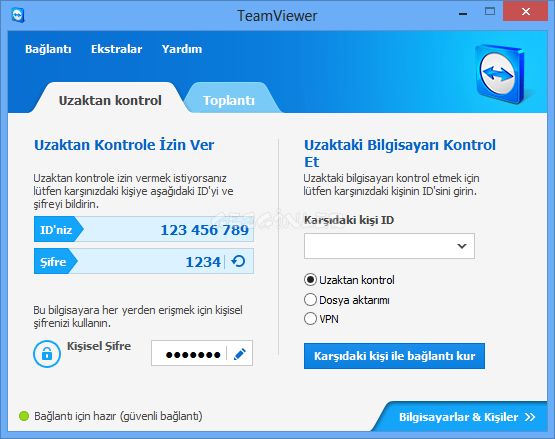Click the Uzaktan Kontrole İzin Ver heading
Viewport: 555px width, 439px height.
coord(124,145)
